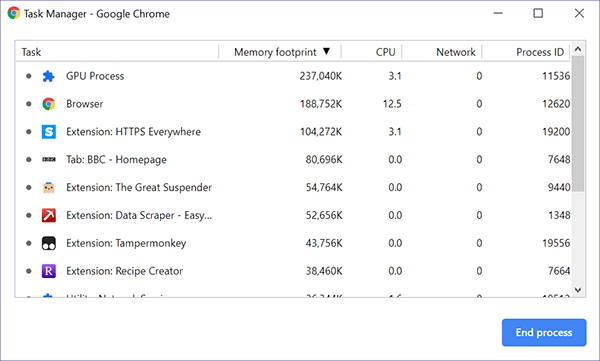This screenshot has height=361, width=600.
Task: Click The Great Suspender extension icon
Action: click(x=49, y=188)
